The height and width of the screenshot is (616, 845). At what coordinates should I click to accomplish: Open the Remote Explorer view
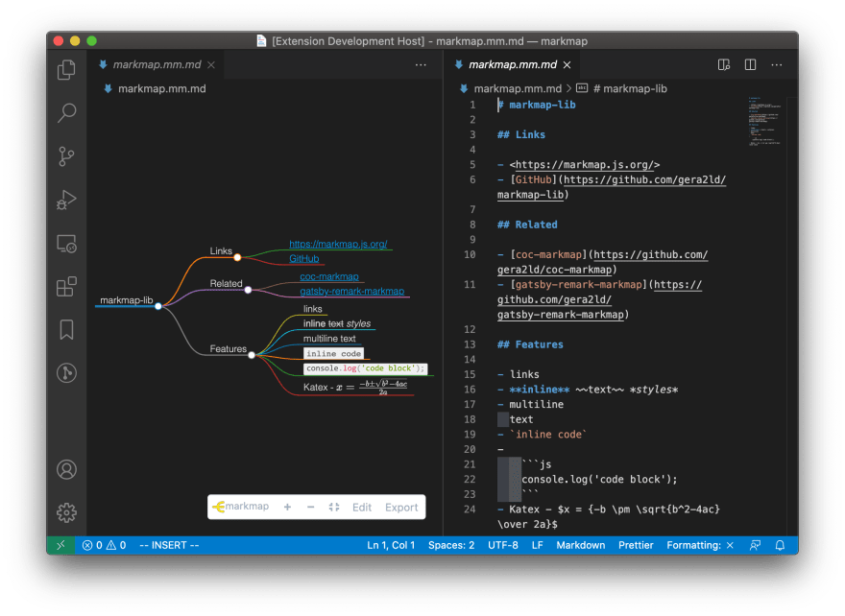coord(66,244)
